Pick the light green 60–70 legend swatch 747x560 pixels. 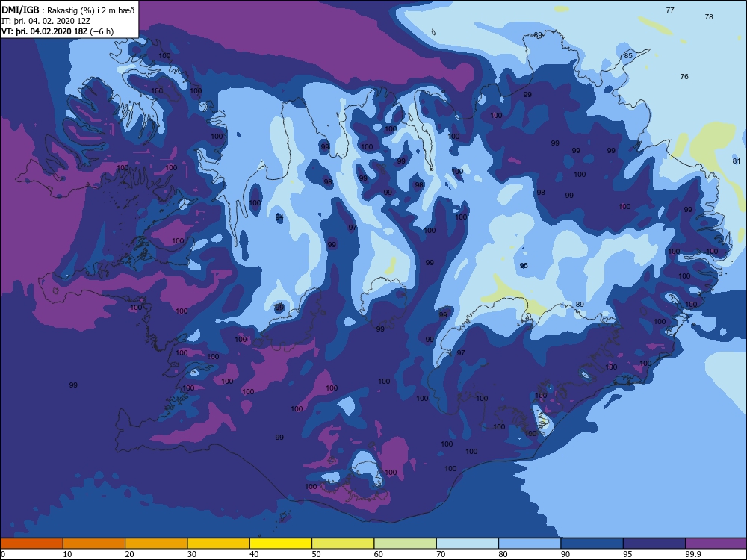click(406, 544)
